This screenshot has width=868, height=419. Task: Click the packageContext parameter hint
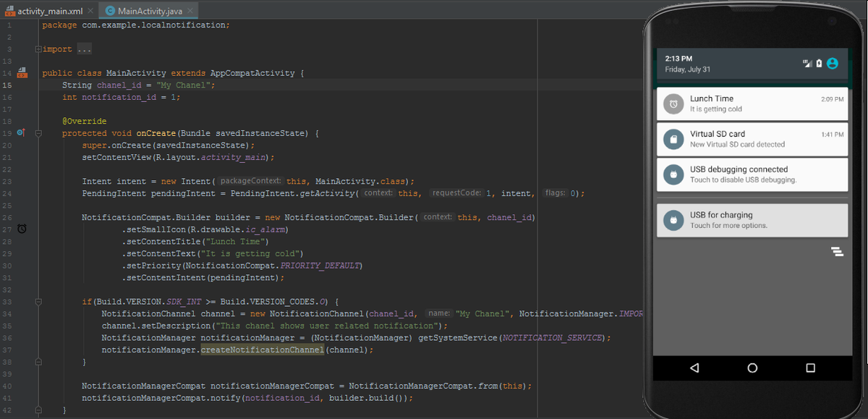click(x=251, y=181)
